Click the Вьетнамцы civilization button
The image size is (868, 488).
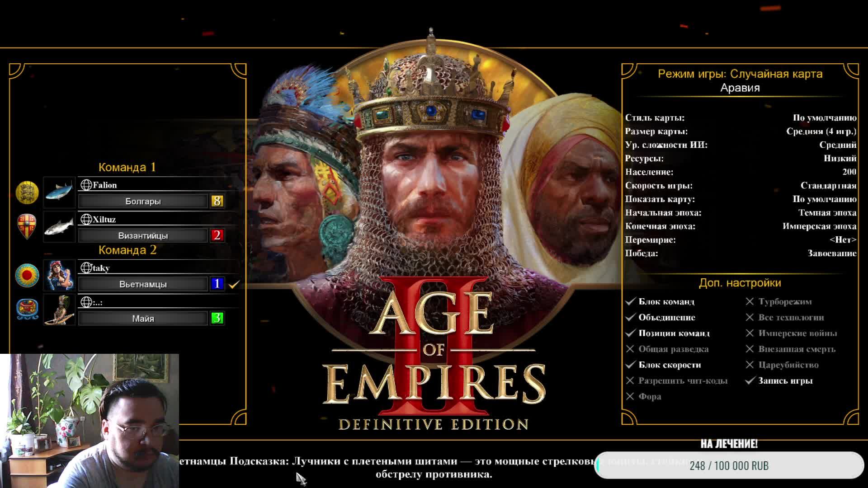point(143,284)
